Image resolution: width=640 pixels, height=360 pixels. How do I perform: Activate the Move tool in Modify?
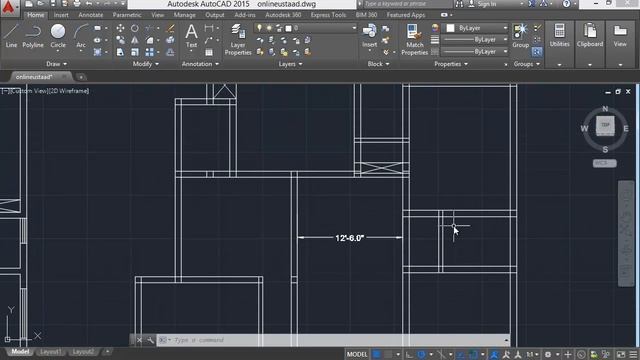120,28
